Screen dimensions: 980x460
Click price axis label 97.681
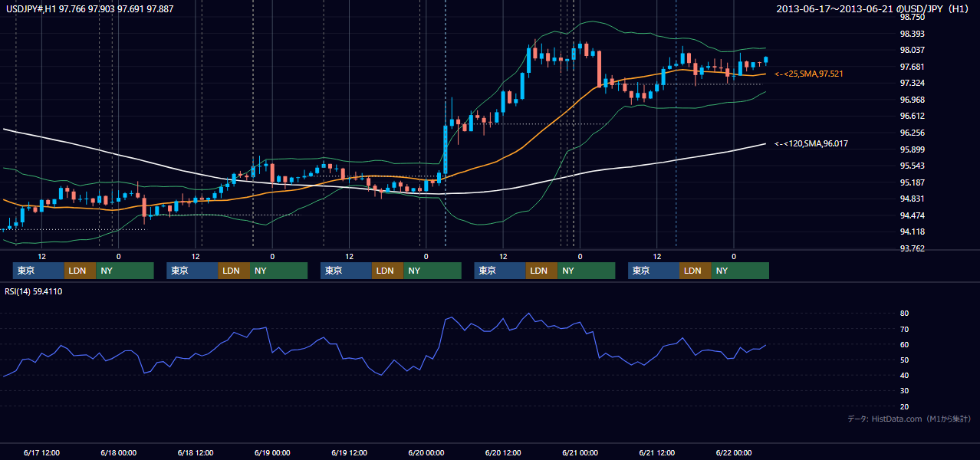pos(913,67)
